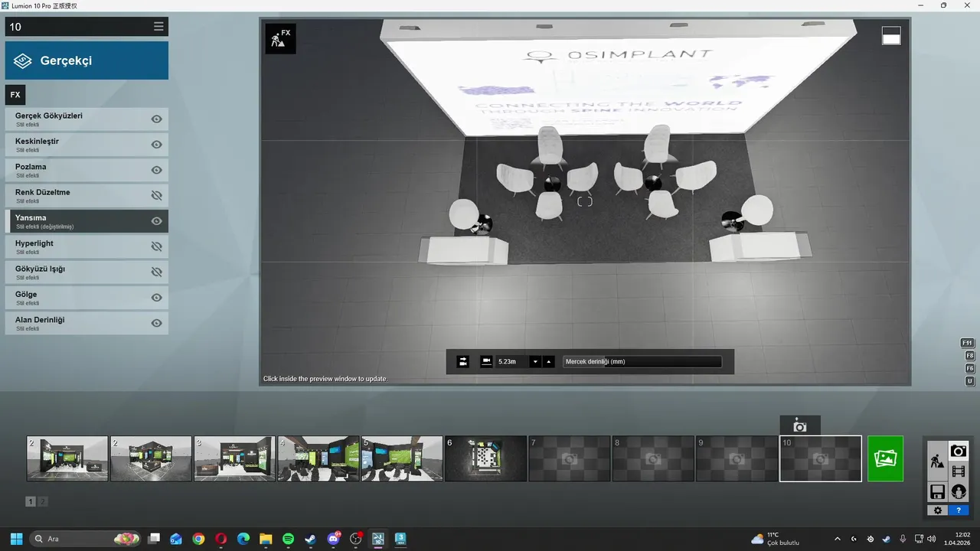Open Discord from the taskbar

333,539
